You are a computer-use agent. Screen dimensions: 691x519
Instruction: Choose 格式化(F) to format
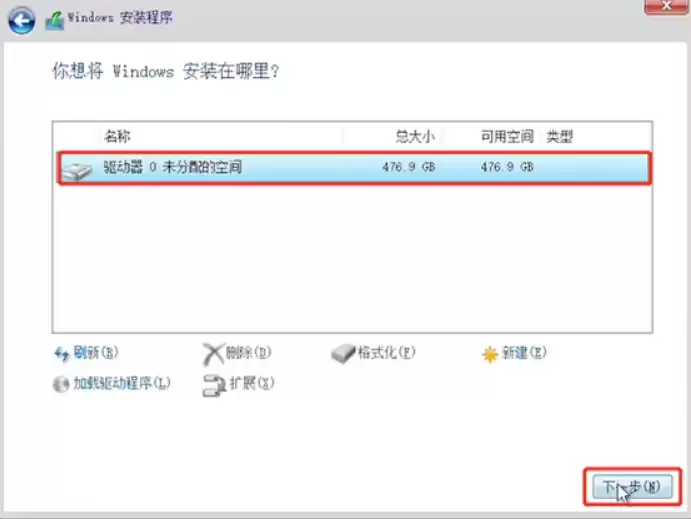coord(386,352)
